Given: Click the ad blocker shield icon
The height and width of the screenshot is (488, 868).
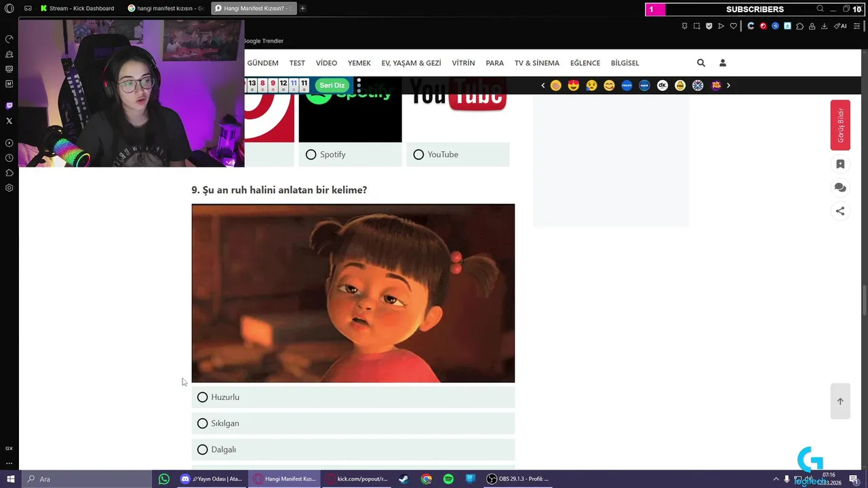Looking at the screenshot, I should [709, 26].
